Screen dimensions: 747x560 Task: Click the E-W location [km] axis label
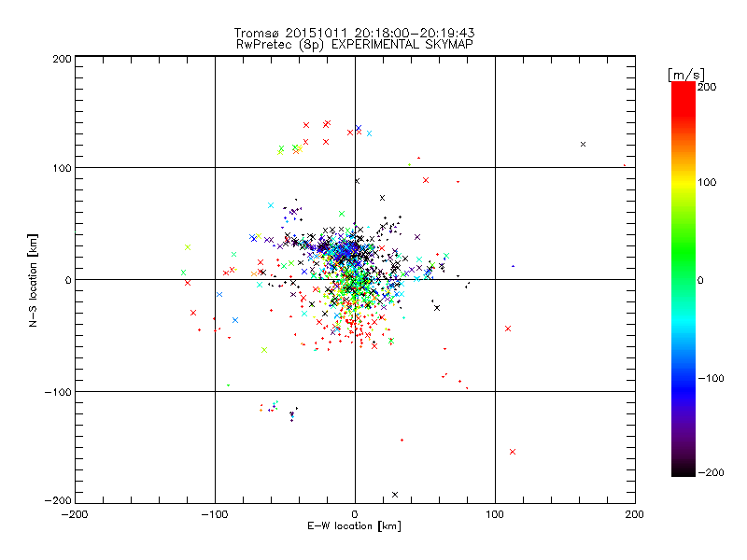[x=354, y=526]
